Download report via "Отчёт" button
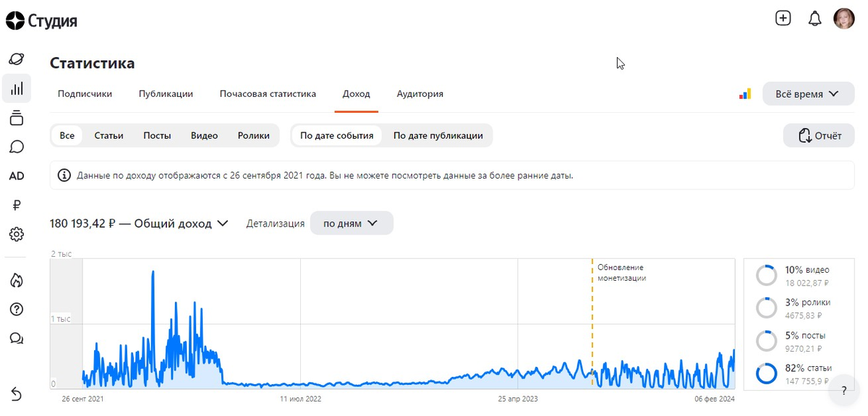 pos(819,135)
